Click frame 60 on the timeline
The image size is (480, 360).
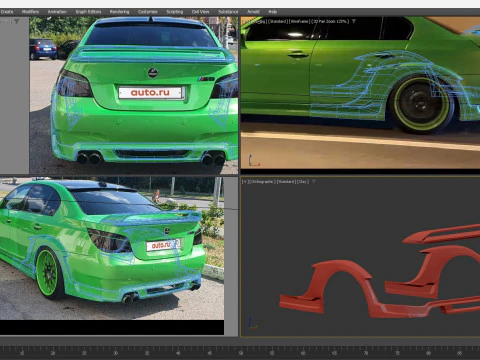coord(303,353)
